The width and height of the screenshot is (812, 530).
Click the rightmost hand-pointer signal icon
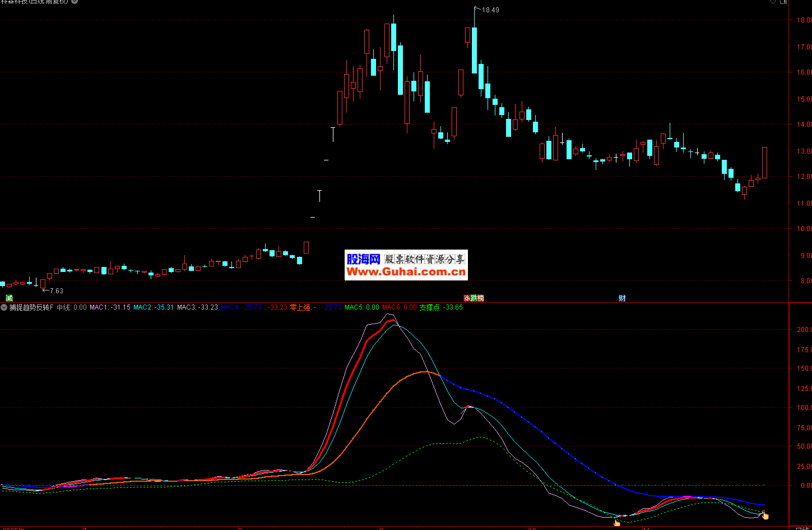pyautogui.click(x=765, y=515)
